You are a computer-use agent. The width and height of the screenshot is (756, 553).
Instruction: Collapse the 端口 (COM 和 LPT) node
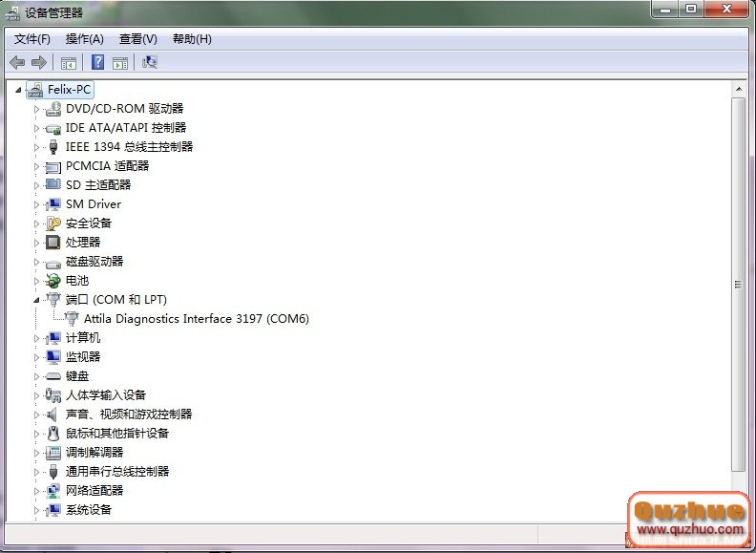point(36,300)
